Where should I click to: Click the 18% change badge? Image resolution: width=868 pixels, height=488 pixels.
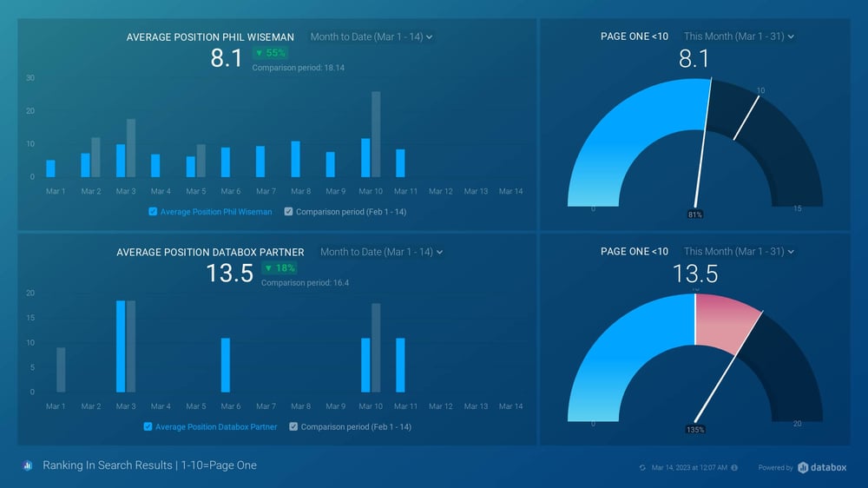coord(279,268)
